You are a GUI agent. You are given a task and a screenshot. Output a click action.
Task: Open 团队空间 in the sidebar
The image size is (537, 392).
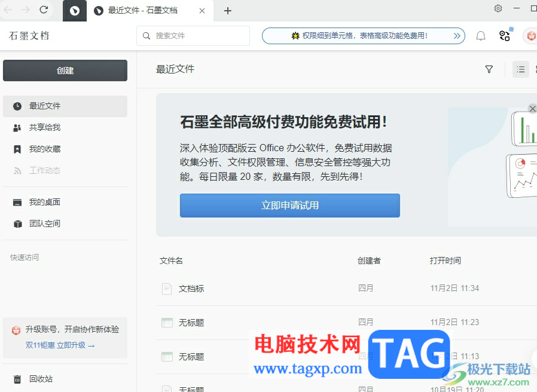coord(65,224)
